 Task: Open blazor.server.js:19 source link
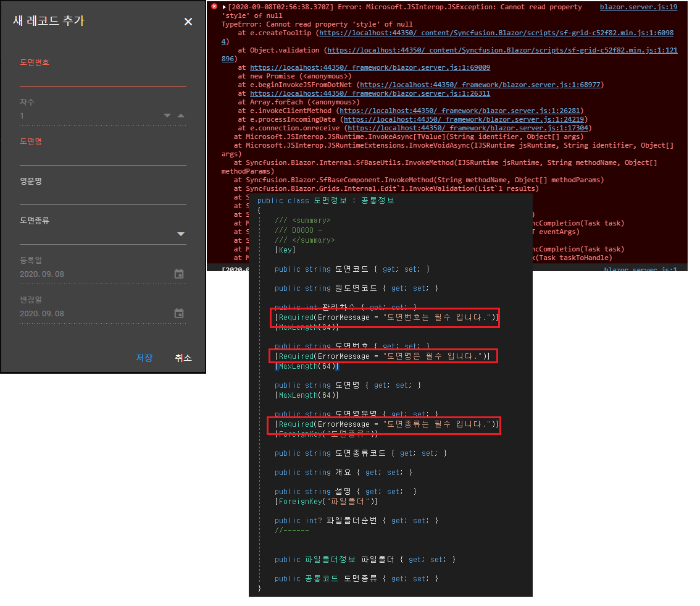point(638,7)
